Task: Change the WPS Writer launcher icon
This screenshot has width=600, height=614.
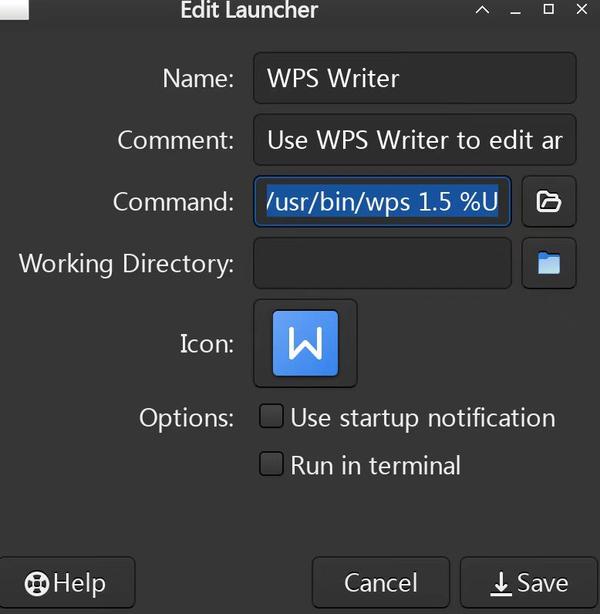Action: (305, 343)
